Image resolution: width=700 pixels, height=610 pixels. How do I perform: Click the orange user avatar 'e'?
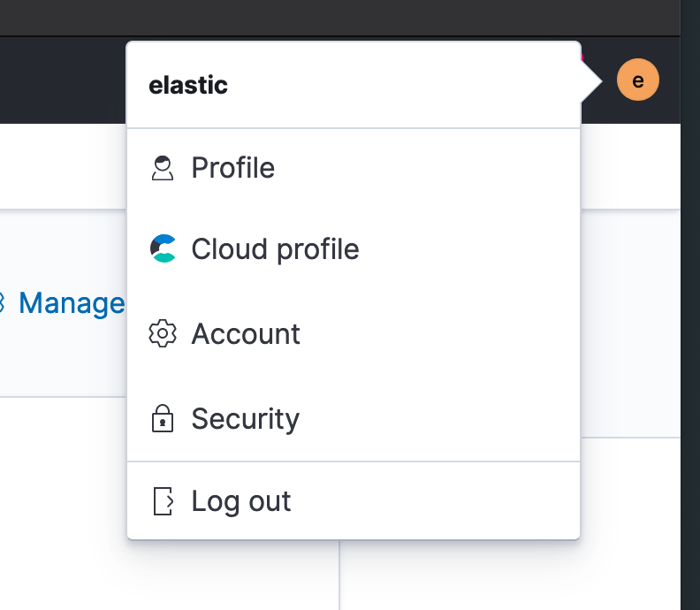637,80
